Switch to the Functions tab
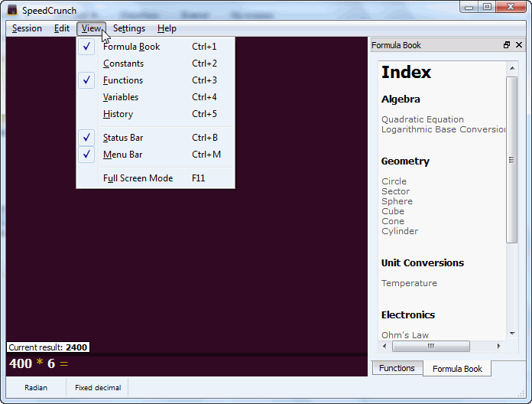Screen dimensions: 532x404 pos(397,368)
